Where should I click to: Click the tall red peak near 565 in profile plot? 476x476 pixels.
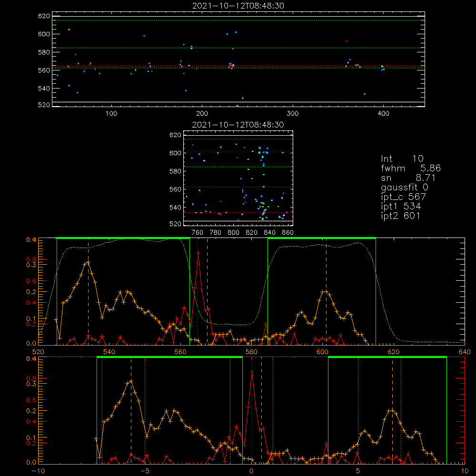pos(198,253)
